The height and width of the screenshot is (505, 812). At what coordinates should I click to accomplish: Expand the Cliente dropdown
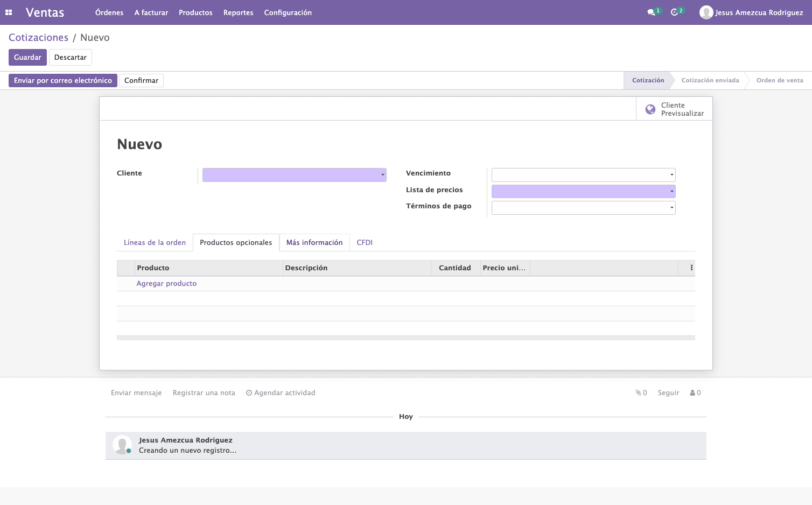382,175
